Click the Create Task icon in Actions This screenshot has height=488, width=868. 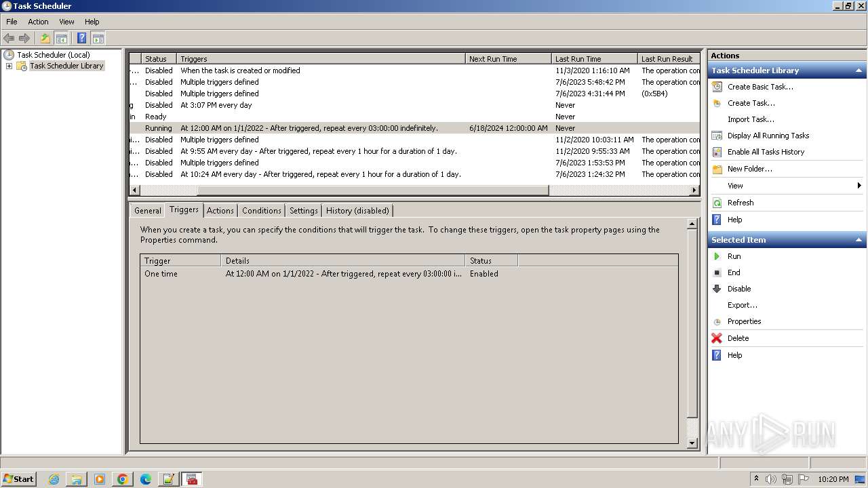click(717, 103)
